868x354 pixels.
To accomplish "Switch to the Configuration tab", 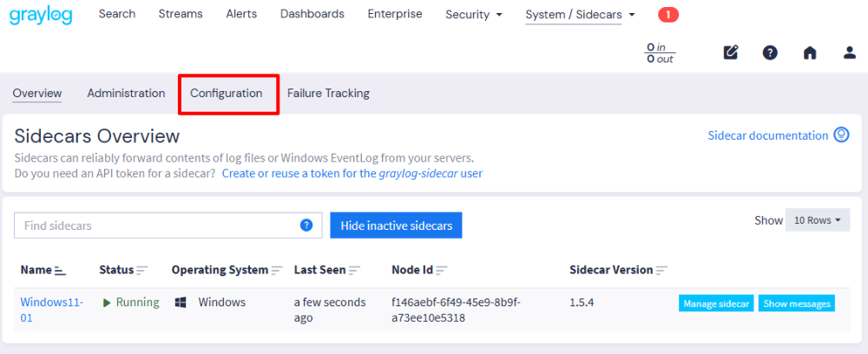I will click(227, 94).
